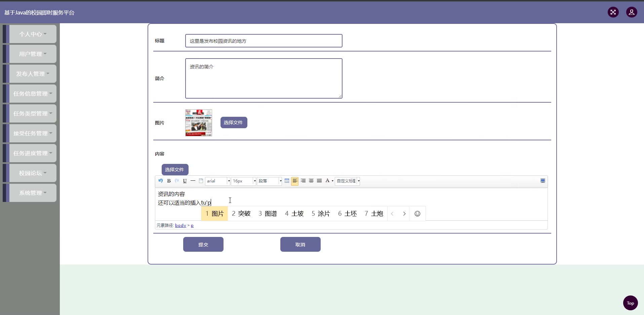Click the 提交 submit button

coord(203,244)
